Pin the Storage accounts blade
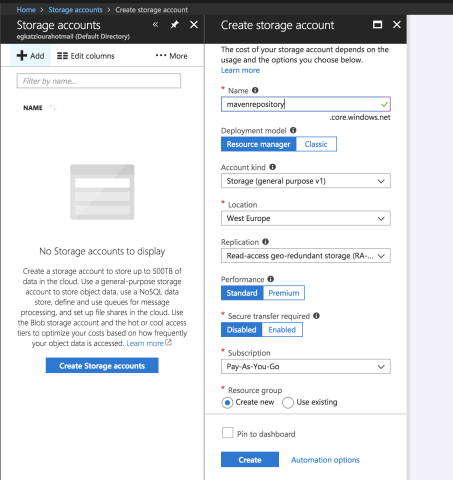Image resolution: width=453 pixels, height=480 pixels. (174, 25)
